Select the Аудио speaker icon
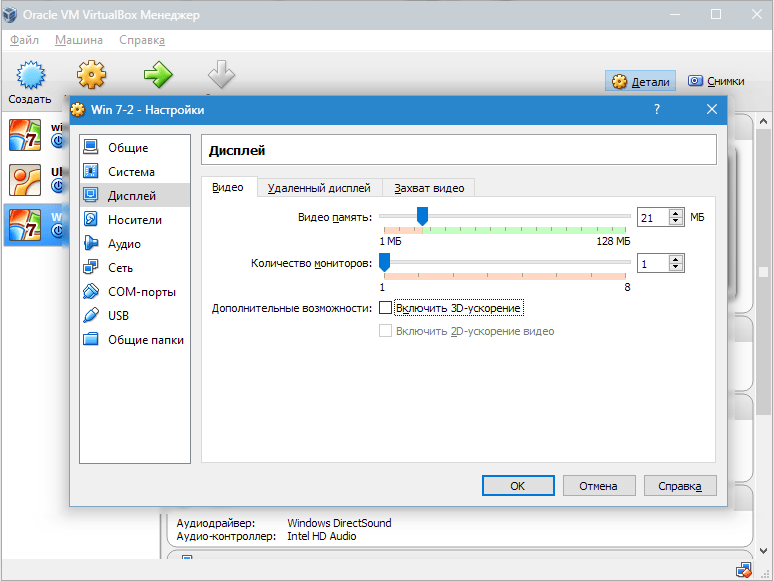The width and height of the screenshot is (774, 581). pos(91,244)
